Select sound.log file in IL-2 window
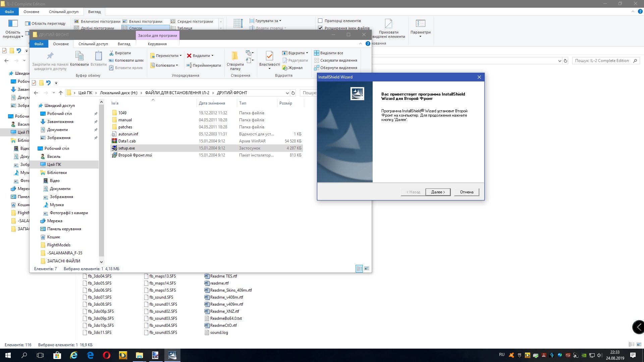Image resolution: width=644 pixels, height=362 pixels. point(216,333)
